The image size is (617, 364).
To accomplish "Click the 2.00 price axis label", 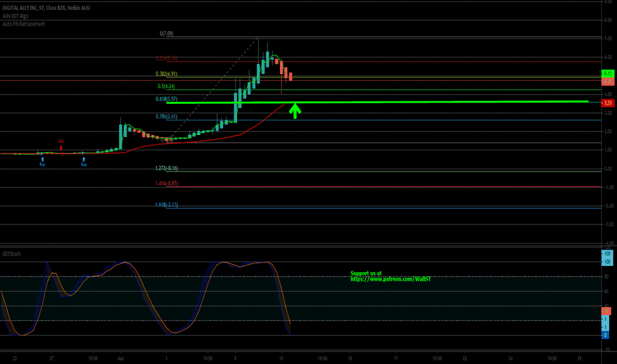I will tap(608, 132).
